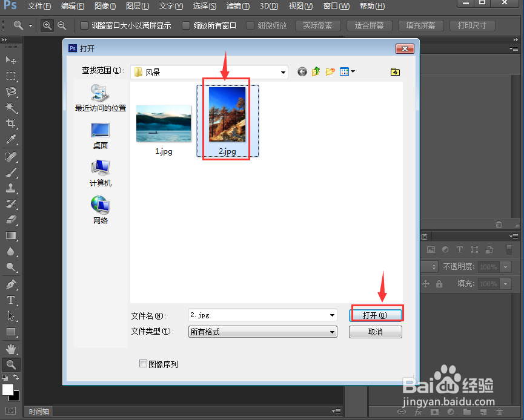
Task: Click the 取消 button
Action: 376,332
